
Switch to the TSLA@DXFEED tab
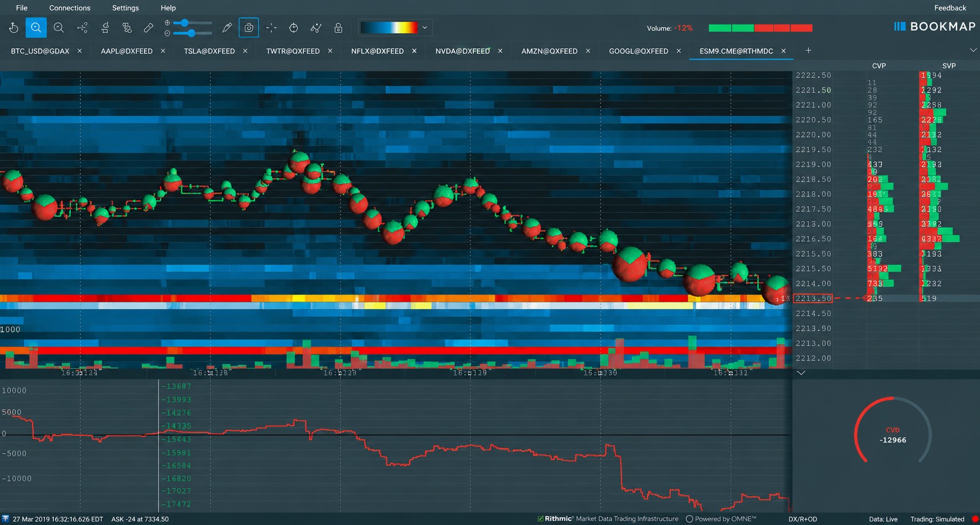209,51
